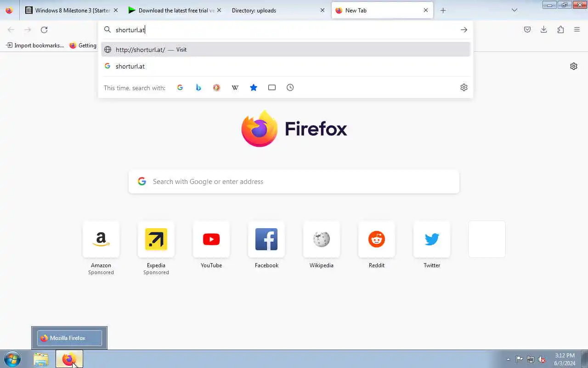Screen dimensions: 588x368
Task: Close the Windows 8 Milestone 3 tab
Action: pos(115,10)
